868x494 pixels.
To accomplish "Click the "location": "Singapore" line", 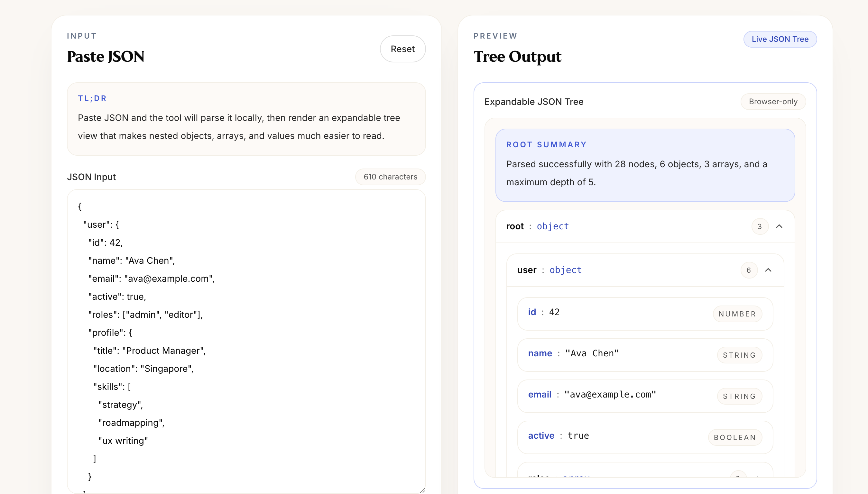I will 143,369.
